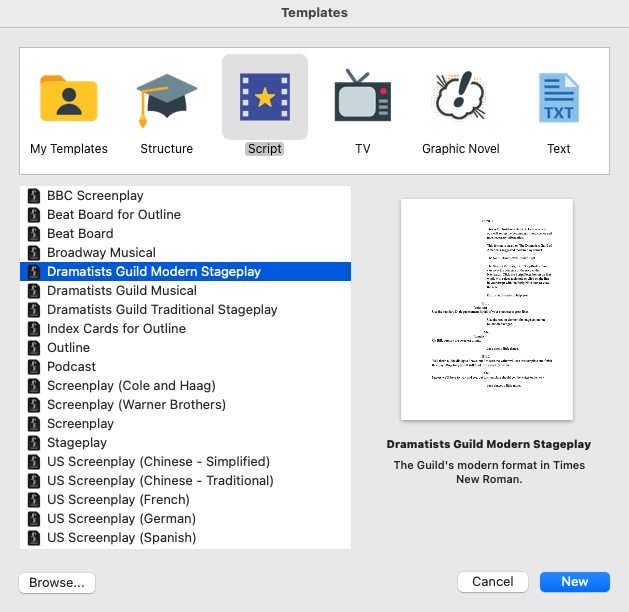The image size is (629, 612).
Task: Choose the Graphic Novel category icon
Action: (x=460, y=98)
